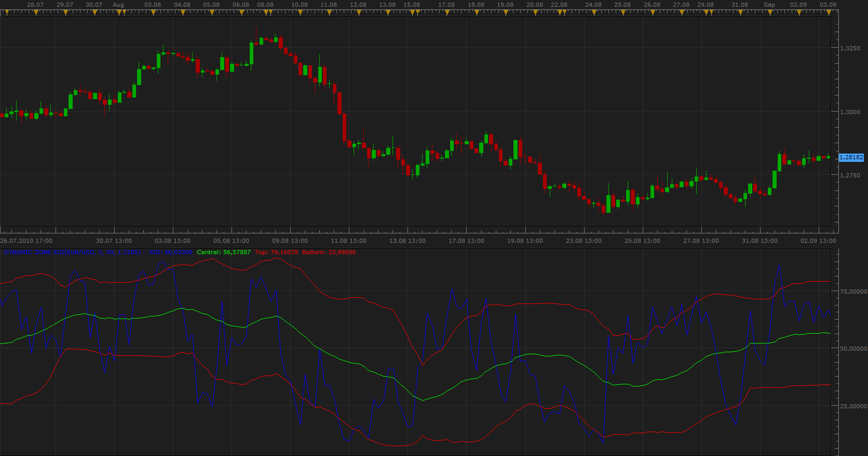Click the red Bottom: 33,99696 readout
The height and width of the screenshot is (456, 868).
pos(329,252)
